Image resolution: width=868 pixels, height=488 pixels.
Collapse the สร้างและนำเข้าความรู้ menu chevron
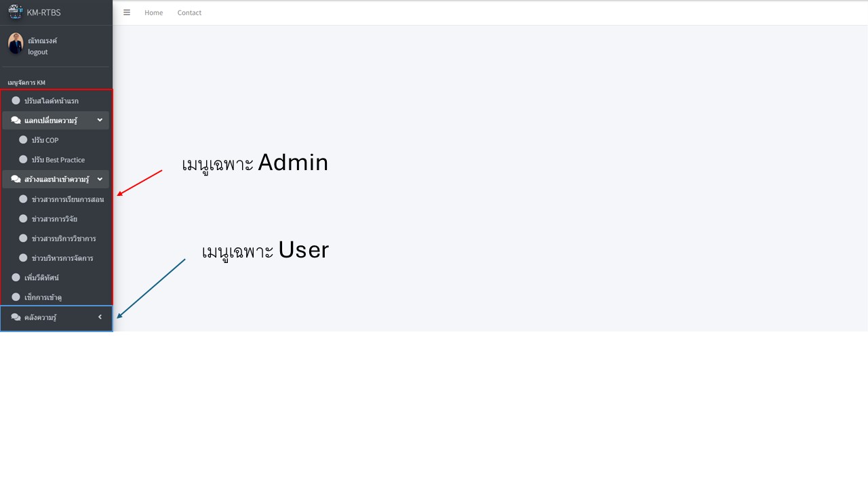[100, 180]
